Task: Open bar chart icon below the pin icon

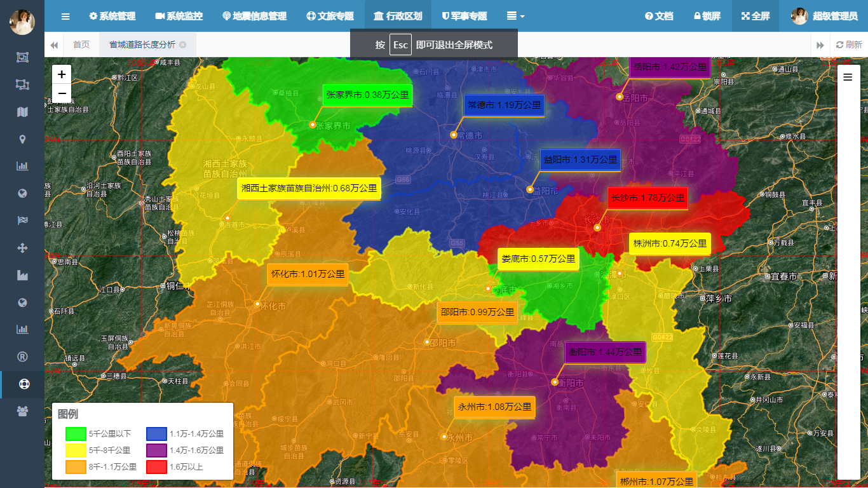Action: 22,166
